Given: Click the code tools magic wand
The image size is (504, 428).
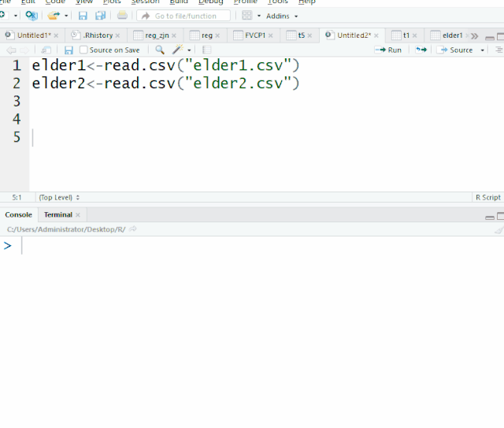Looking at the screenshot, I should pos(178,50).
